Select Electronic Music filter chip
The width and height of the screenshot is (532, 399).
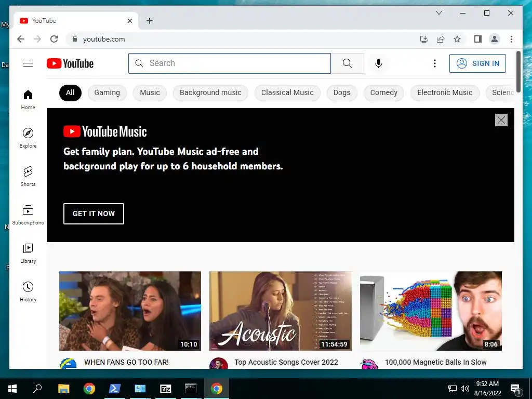445,92
